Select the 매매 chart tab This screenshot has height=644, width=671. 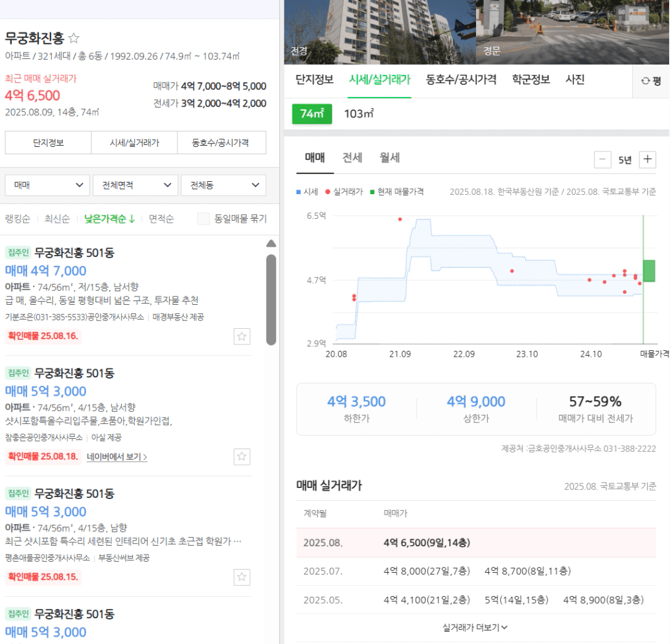315,158
